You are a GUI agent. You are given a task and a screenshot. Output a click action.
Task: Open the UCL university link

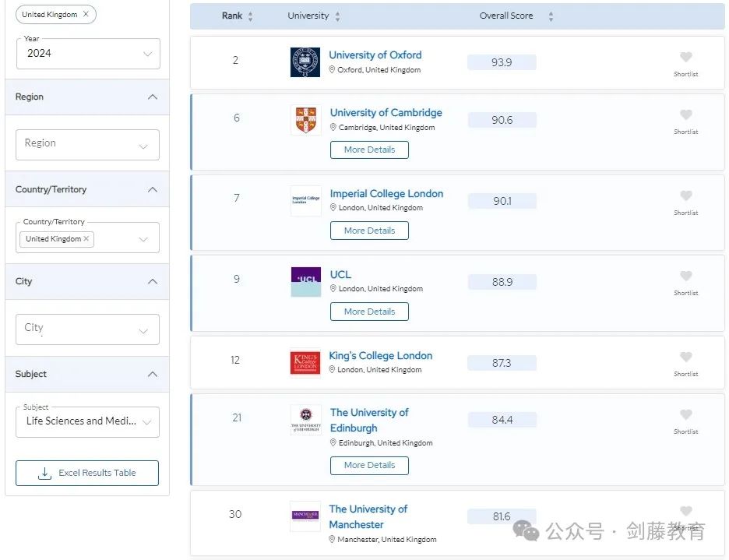tap(340, 274)
